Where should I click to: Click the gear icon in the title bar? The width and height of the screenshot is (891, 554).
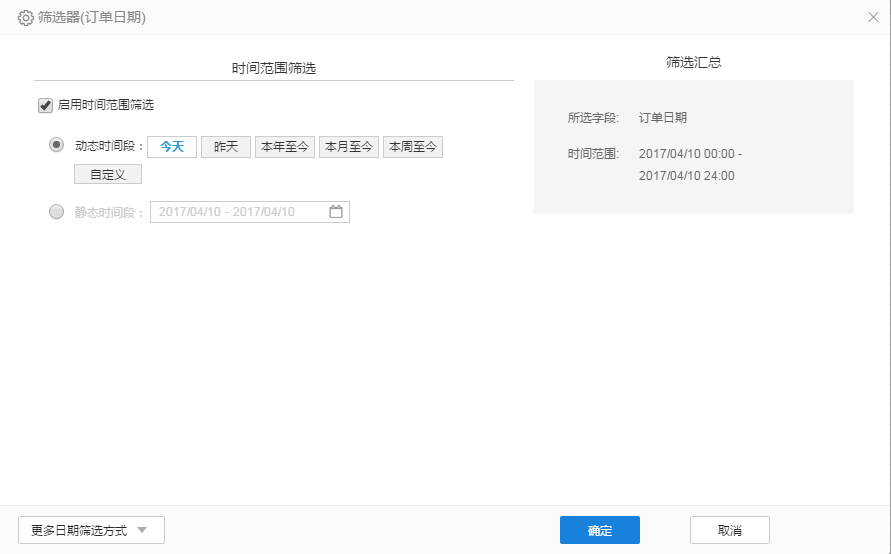pos(26,17)
